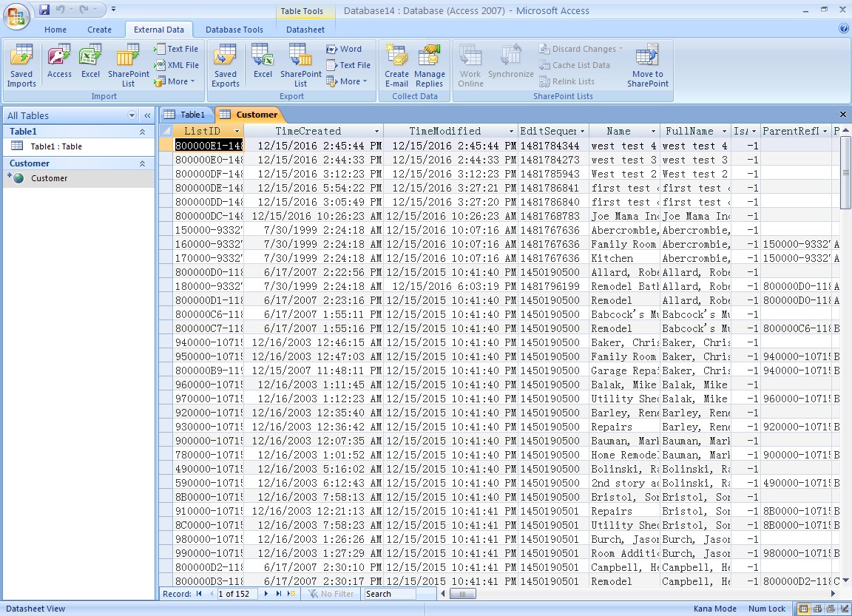
Task: Open the Office Button menu
Action: point(16,16)
